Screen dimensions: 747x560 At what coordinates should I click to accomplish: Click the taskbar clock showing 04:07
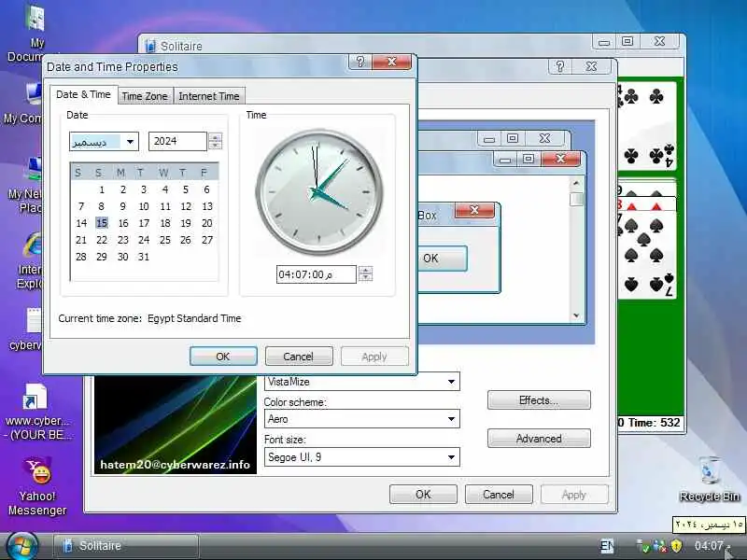click(x=709, y=546)
